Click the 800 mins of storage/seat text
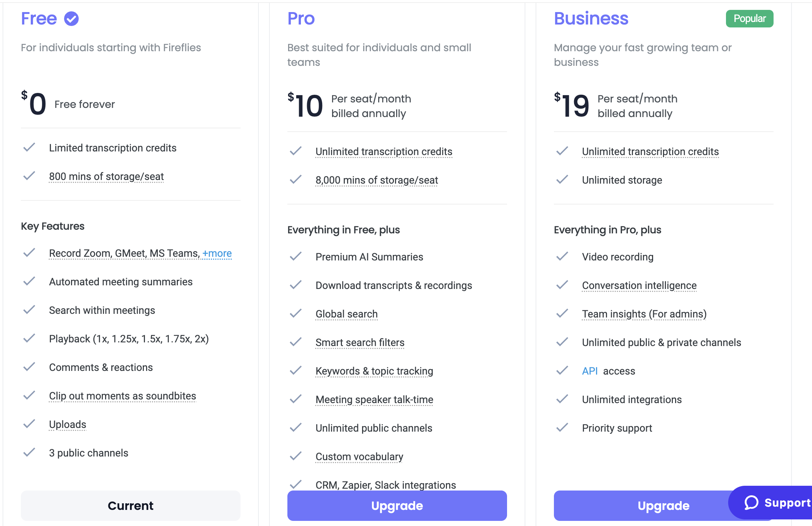This screenshot has height=526, width=812. click(x=106, y=176)
